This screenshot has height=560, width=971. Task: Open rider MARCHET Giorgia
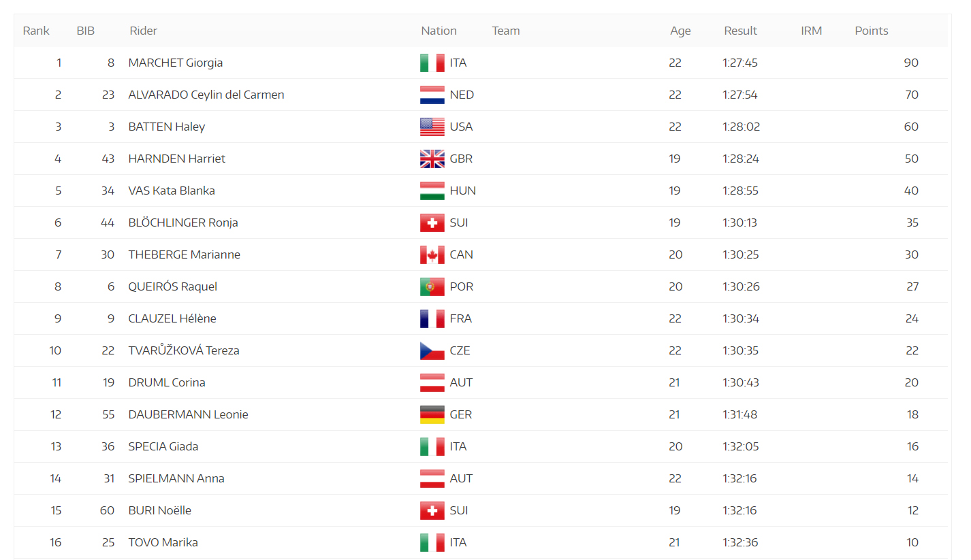pos(176,63)
